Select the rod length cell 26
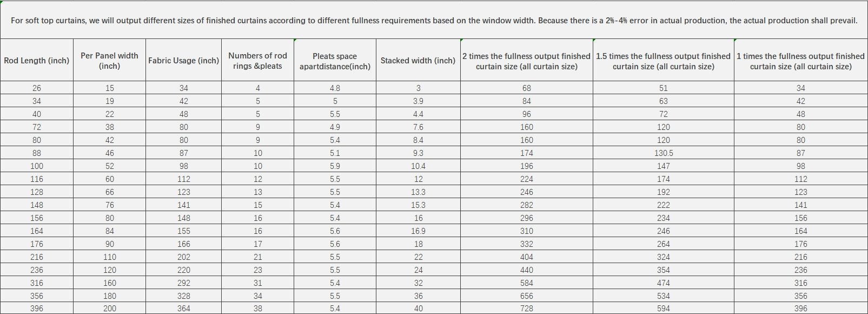This screenshot has width=868, height=314. pos(37,88)
